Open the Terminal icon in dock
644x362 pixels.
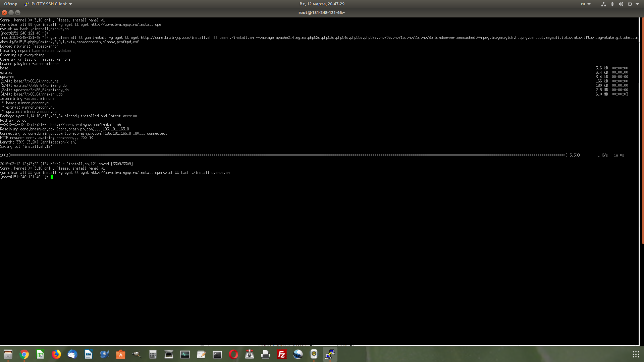click(217, 354)
